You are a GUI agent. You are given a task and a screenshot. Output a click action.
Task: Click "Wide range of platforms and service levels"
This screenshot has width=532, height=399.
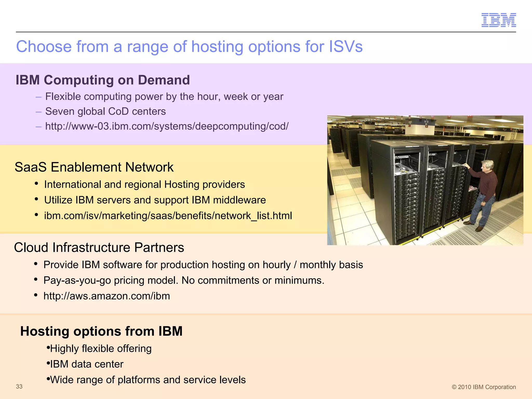[148, 380]
